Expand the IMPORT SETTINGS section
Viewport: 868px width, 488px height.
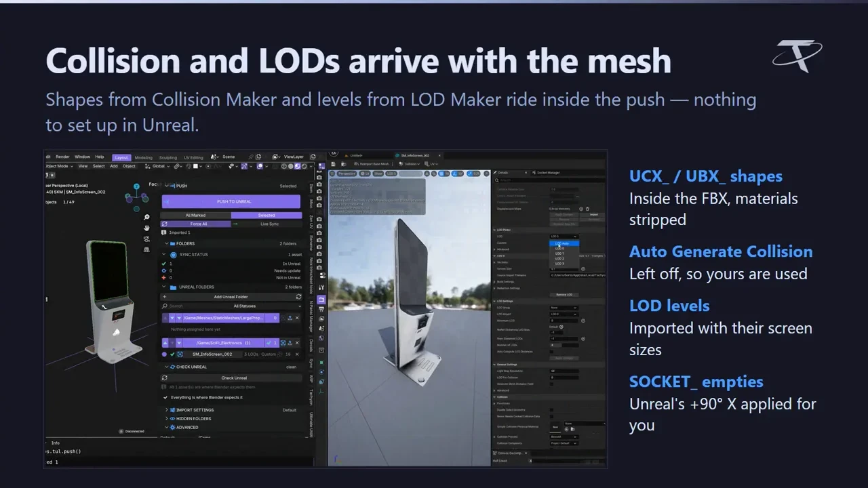point(231,410)
